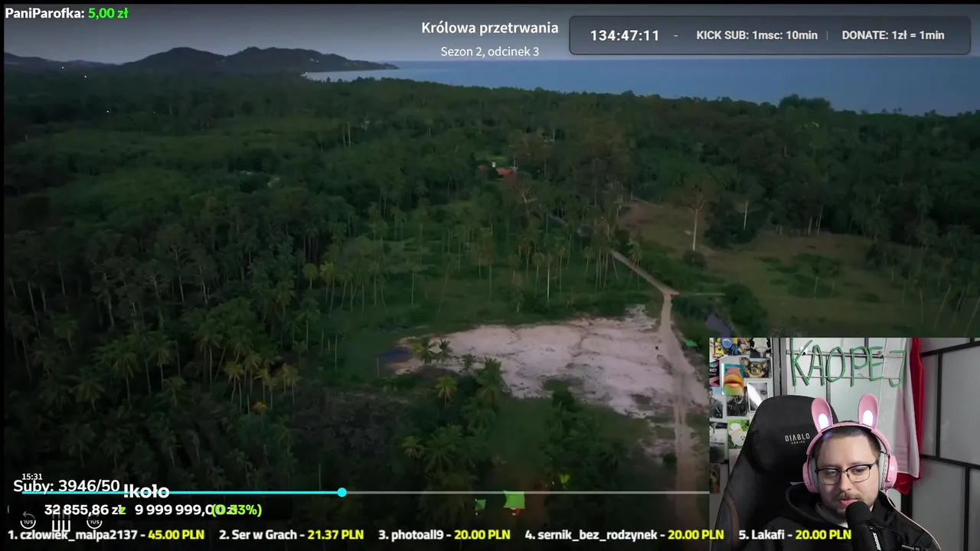
Task: Click the sernik_bez_rodzynek donor entry
Action: tap(625, 535)
